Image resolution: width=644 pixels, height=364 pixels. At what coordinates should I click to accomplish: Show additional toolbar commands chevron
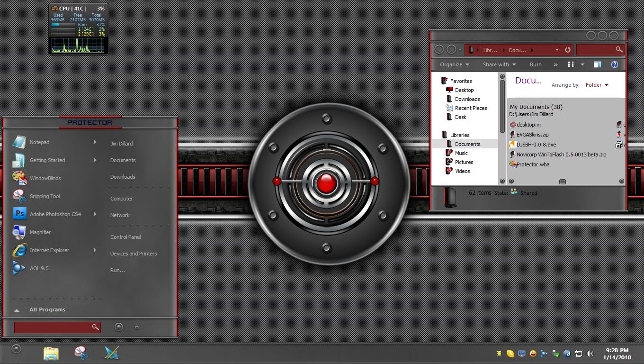555,64
